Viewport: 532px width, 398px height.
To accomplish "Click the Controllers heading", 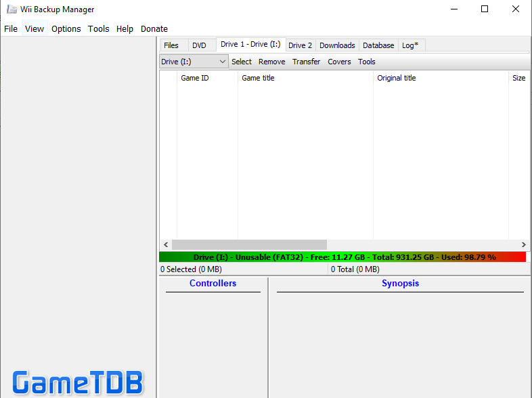I will click(213, 284).
